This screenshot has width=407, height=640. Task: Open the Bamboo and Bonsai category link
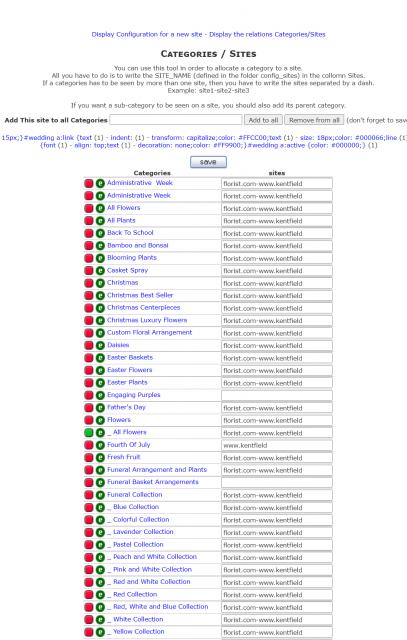[138, 245]
